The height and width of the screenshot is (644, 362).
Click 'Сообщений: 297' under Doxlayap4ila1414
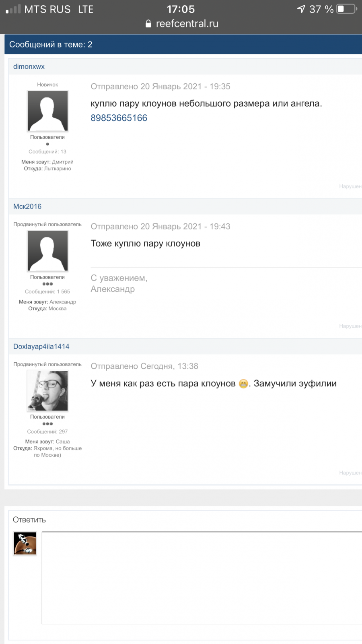[x=47, y=431]
